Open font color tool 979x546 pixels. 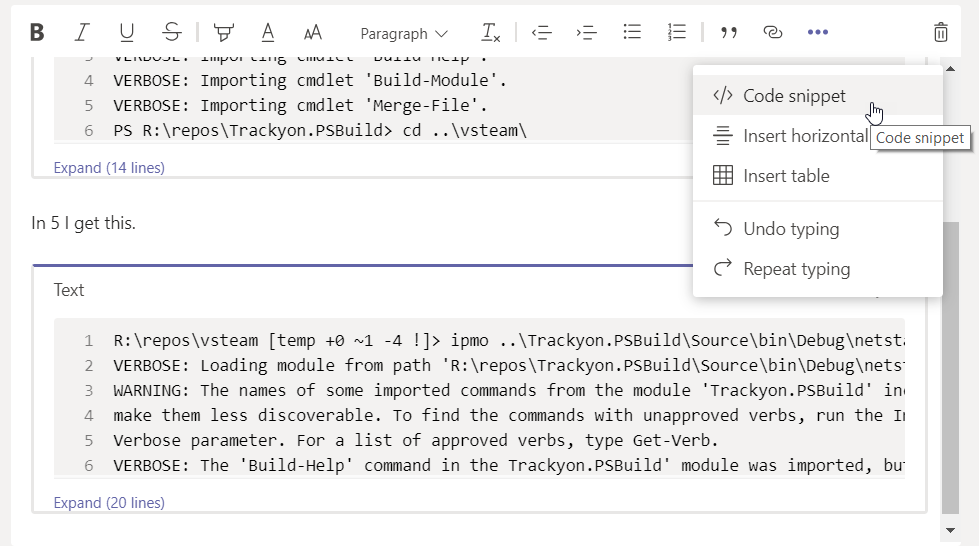click(x=268, y=32)
